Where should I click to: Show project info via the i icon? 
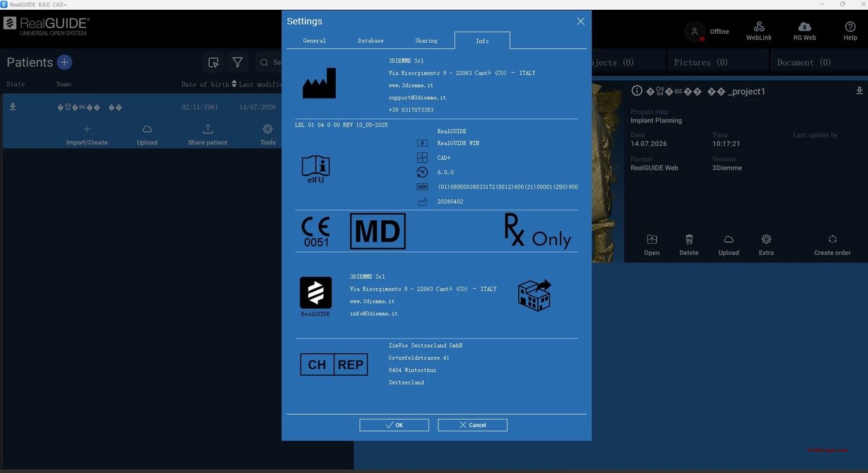[x=637, y=91]
